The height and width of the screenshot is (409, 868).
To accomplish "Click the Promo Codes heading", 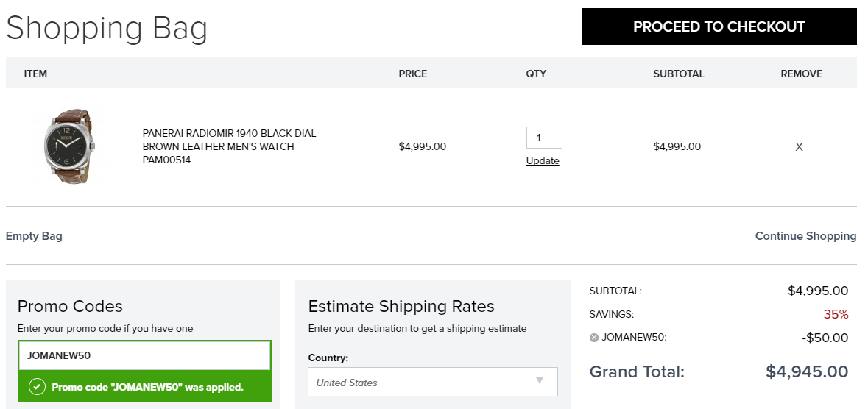I will (x=70, y=306).
